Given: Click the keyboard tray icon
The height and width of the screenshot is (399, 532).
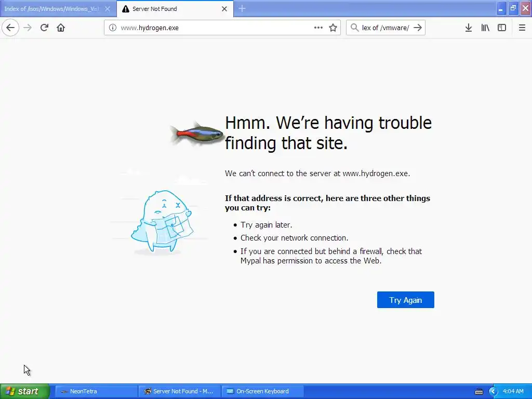Looking at the screenshot, I should tap(478, 392).
